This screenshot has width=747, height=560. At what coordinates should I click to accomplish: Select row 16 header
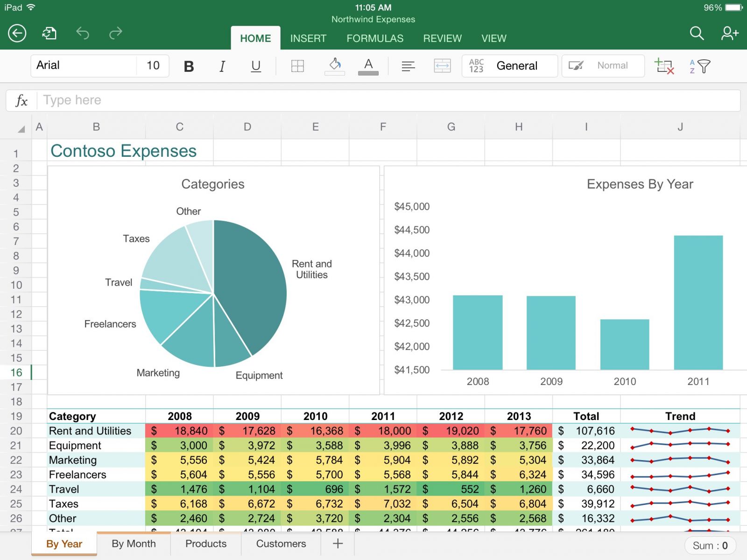16,372
